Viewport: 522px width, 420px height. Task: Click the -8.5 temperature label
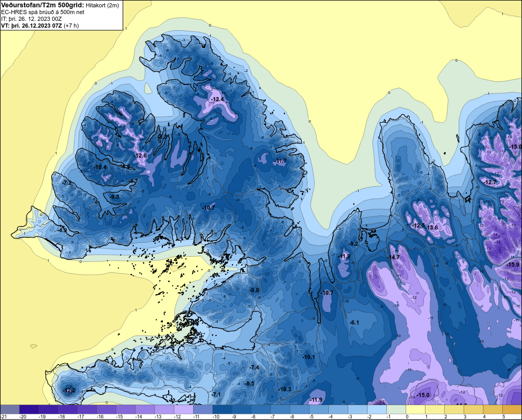pyautogui.click(x=250, y=383)
